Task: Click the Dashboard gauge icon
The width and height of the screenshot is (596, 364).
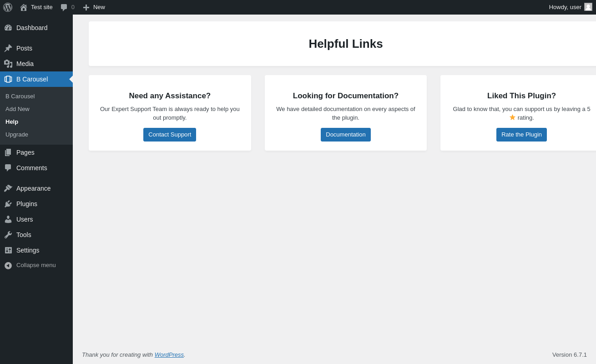Action: pos(8,28)
